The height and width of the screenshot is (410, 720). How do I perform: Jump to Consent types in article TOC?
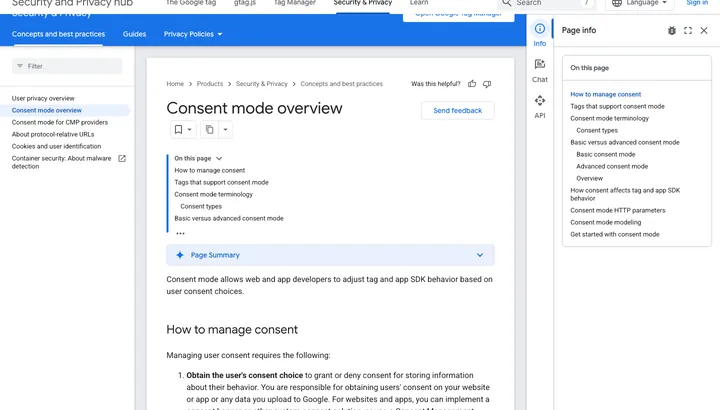pos(201,206)
